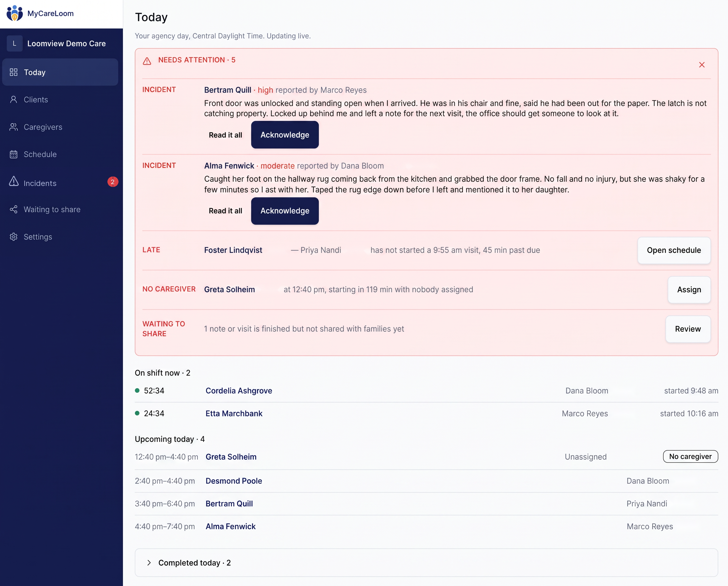
Task: Click the 'On shift now · 2' heading
Action: point(162,373)
